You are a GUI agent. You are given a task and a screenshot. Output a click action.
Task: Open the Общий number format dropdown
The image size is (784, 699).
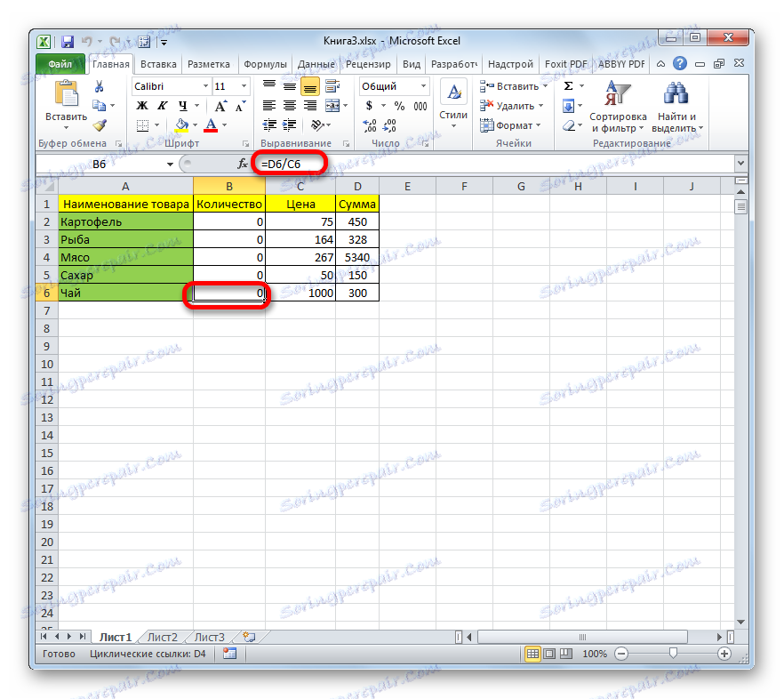coord(423,86)
